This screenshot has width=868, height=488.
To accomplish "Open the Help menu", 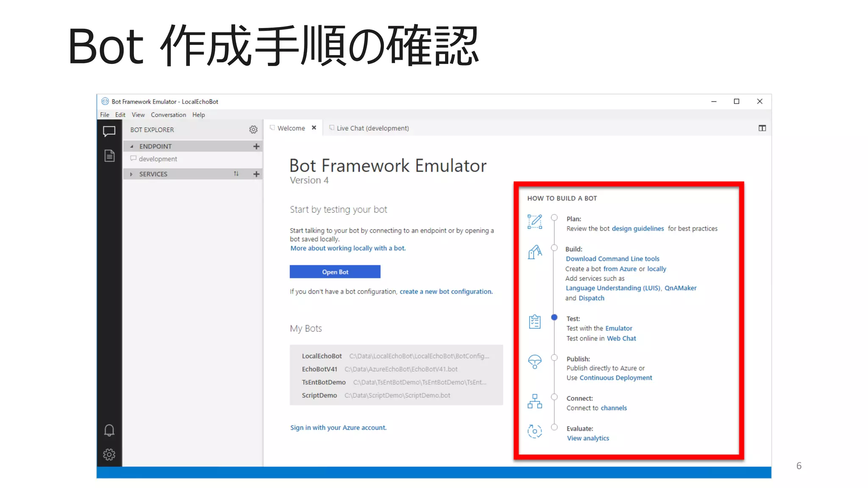I will pos(198,115).
